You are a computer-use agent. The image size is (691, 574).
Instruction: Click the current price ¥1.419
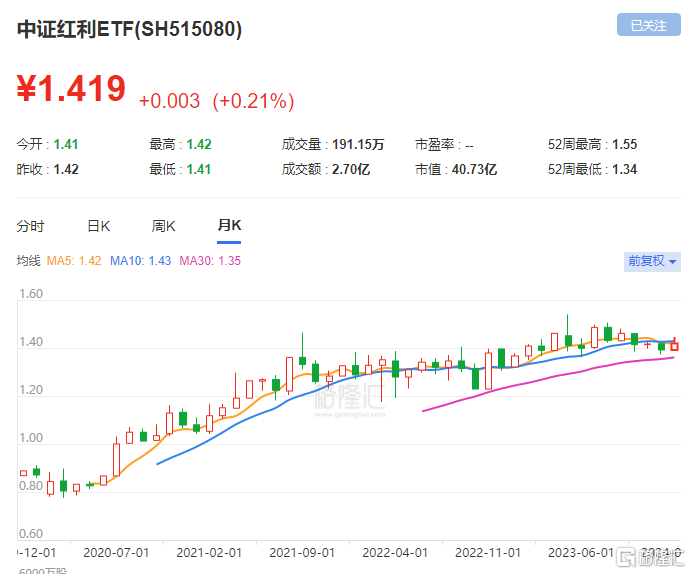tap(71, 89)
